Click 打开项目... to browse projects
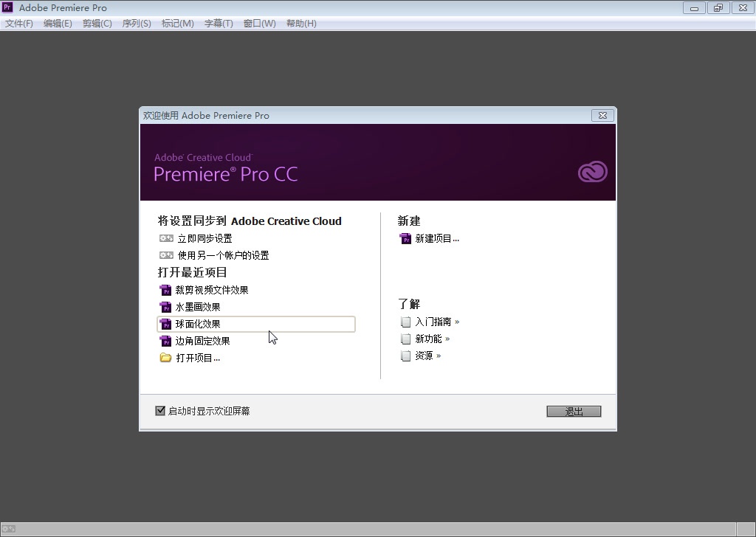 coord(198,358)
